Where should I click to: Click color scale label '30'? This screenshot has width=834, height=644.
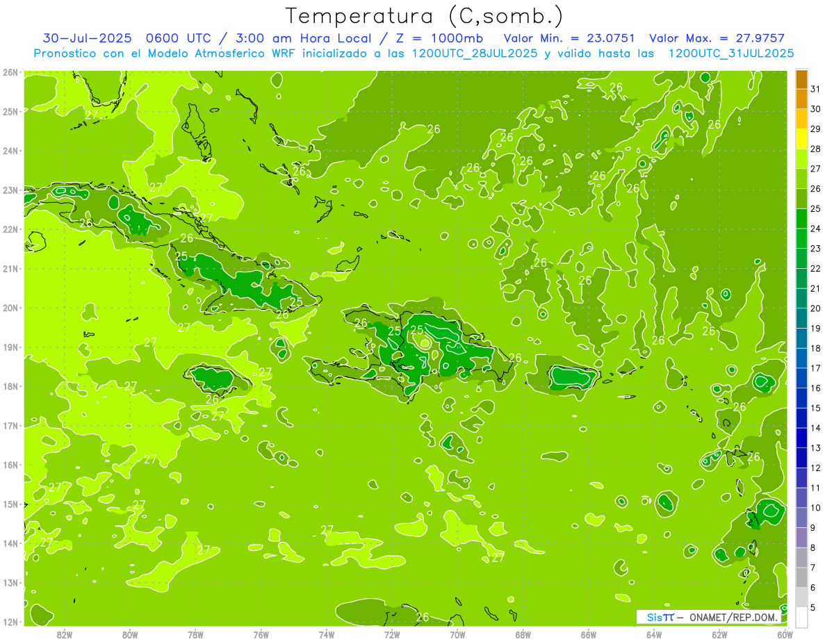tap(815, 108)
